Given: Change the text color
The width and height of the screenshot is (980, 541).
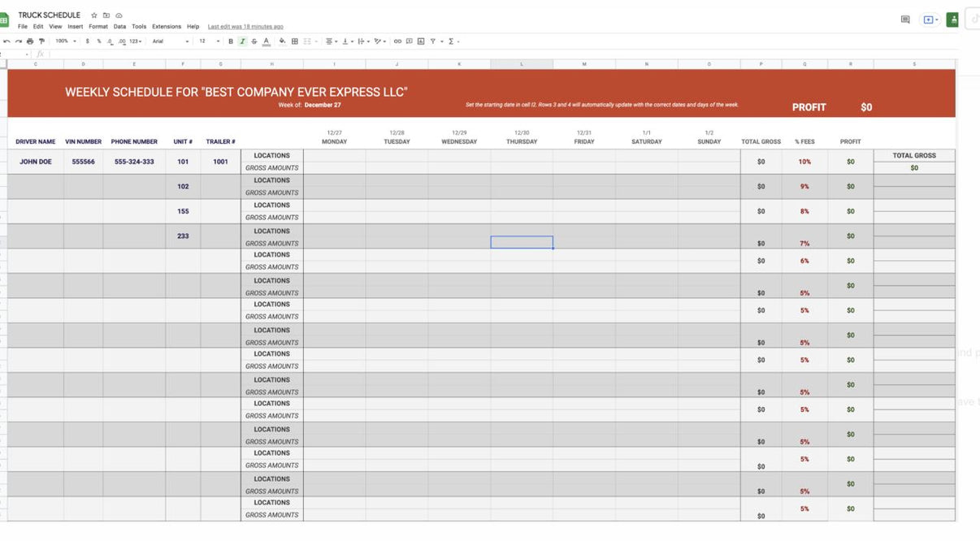Looking at the screenshot, I should (266, 41).
